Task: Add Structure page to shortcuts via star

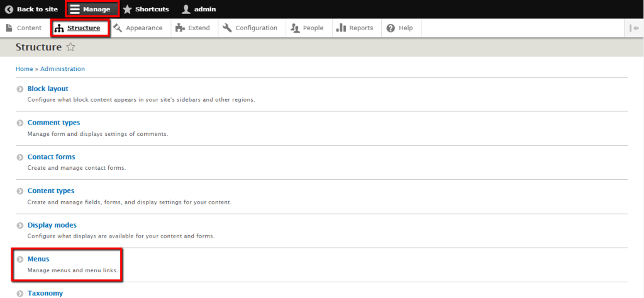Action: 70,47
